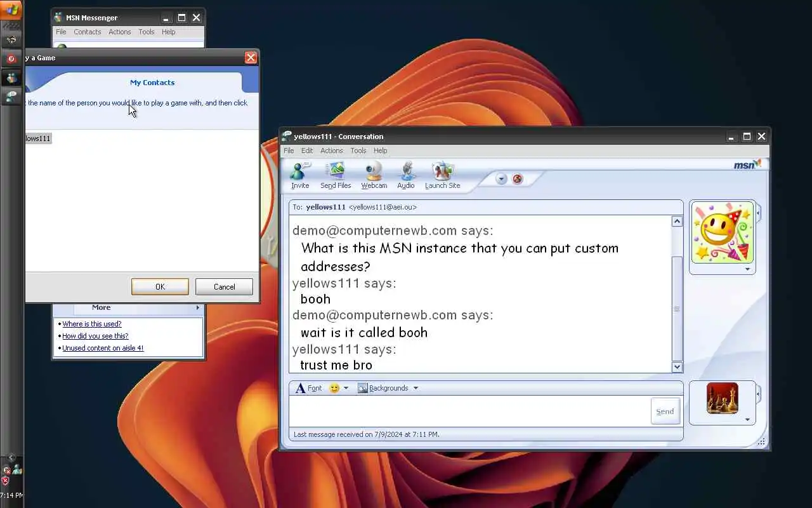Open File menu in Conversation window

[x=289, y=150]
